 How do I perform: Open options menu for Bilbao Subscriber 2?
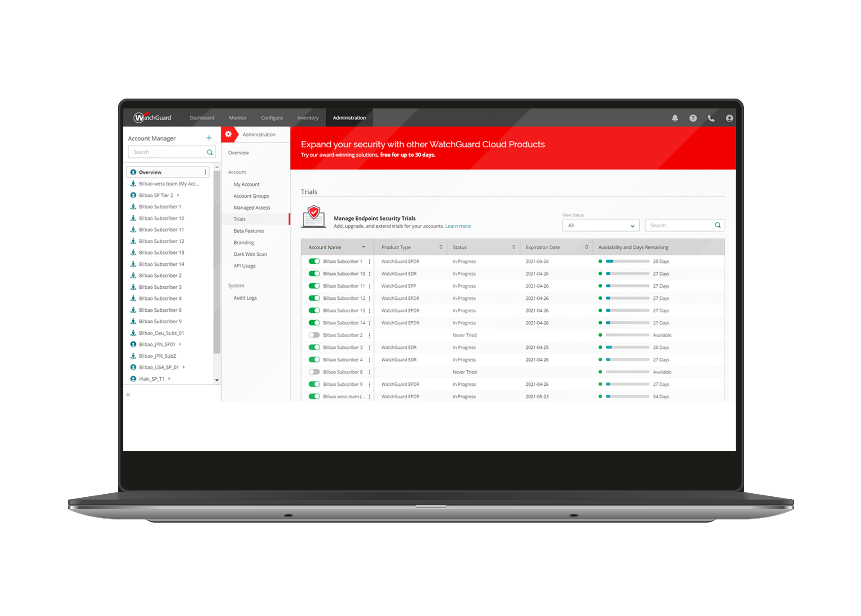coord(369,335)
